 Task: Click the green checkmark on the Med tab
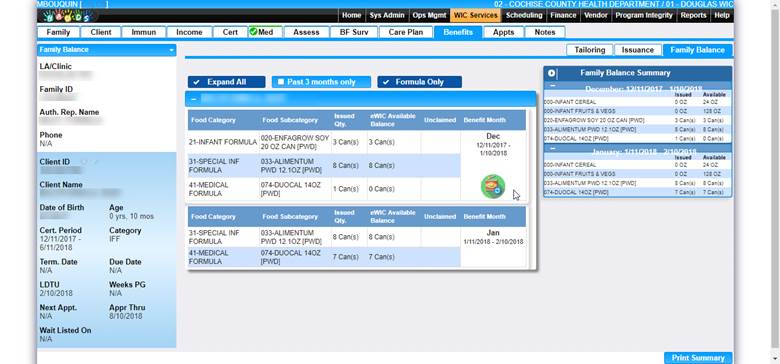[x=253, y=32]
